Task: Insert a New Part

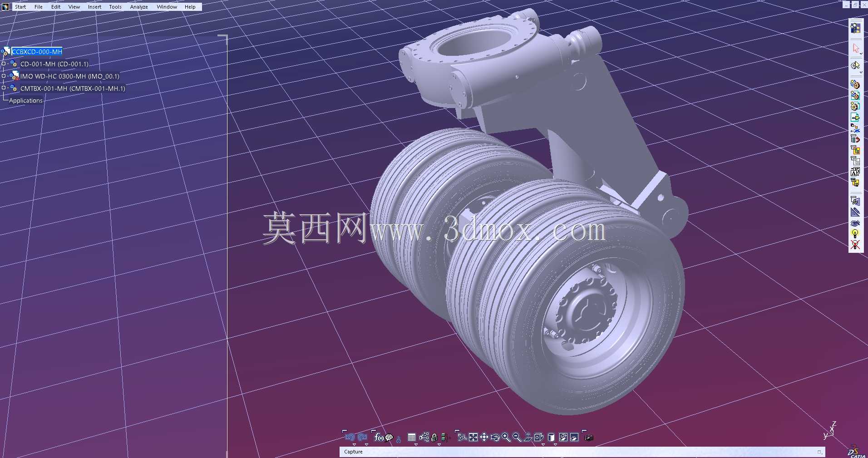Action: (x=855, y=106)
